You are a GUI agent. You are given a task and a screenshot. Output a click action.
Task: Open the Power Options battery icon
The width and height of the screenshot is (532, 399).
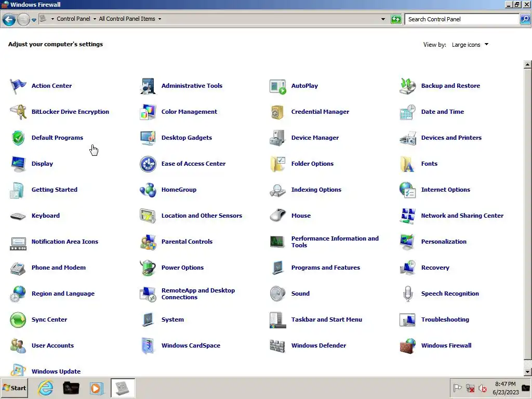(148, 268)
